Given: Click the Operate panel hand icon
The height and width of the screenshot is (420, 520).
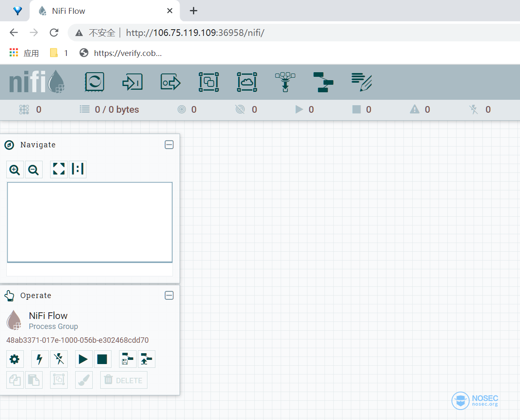Looking at the screenshot, I should click(9, 296).
